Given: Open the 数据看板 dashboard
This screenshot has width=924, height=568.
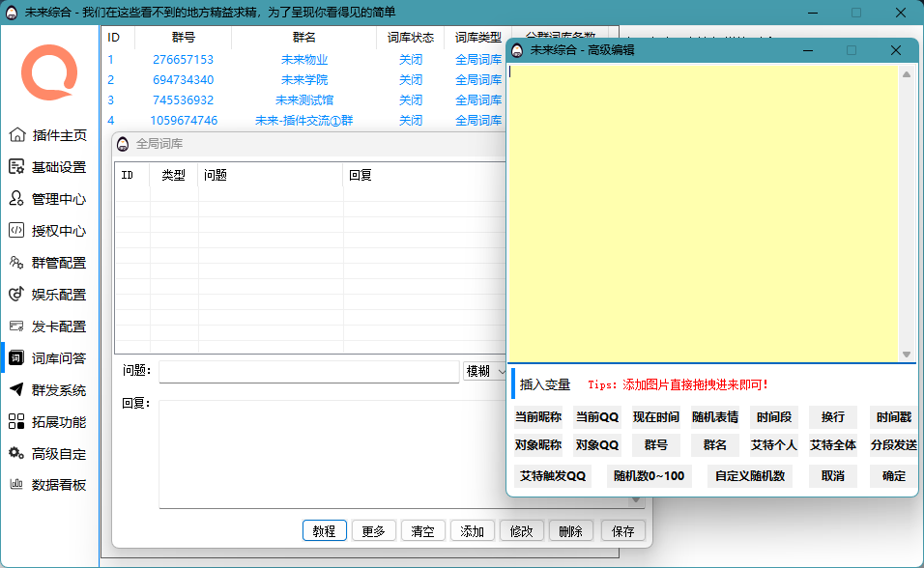Looking at the screenshot, I should pyautogui.click(x=49, y=485).
